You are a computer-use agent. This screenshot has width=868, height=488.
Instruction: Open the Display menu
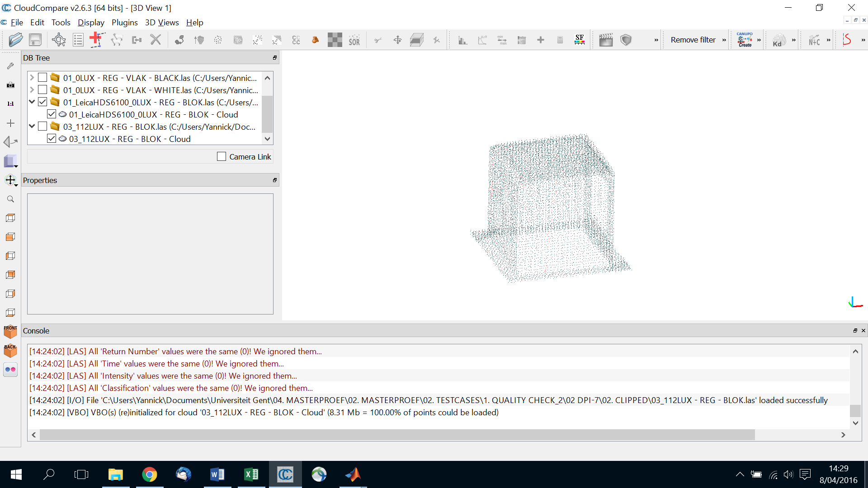pyautogui.click(x=91, y=22)
